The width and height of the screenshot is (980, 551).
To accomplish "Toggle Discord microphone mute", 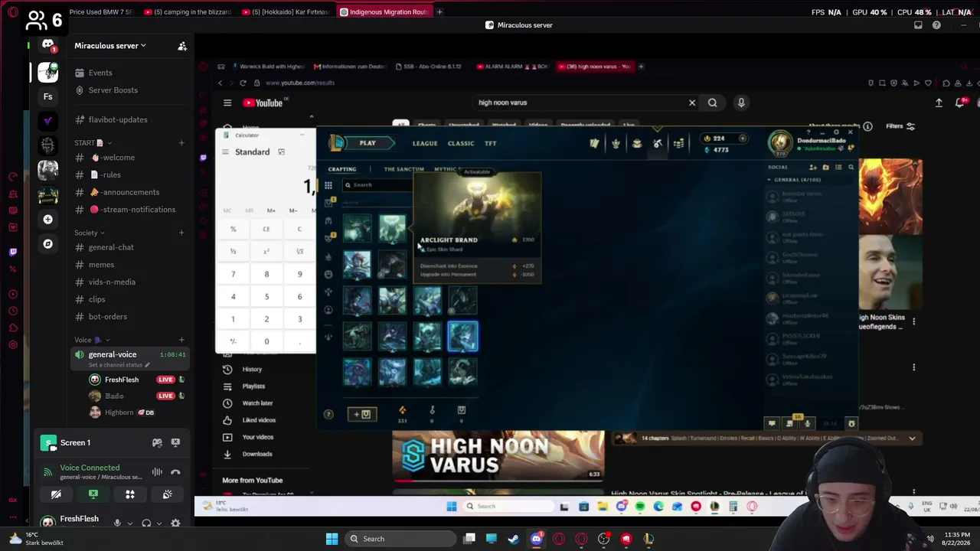I will point(117,523).
